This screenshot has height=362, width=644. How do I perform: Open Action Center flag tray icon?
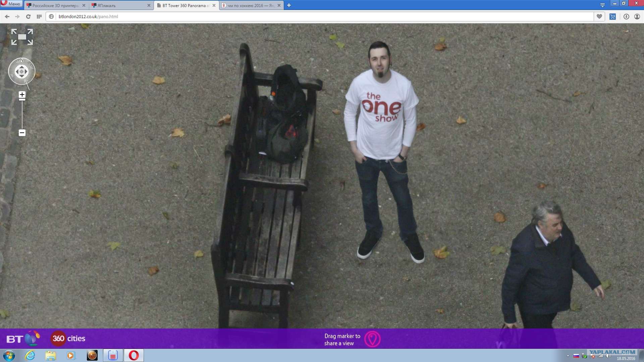pyautogui.click(x=592, y=356)
